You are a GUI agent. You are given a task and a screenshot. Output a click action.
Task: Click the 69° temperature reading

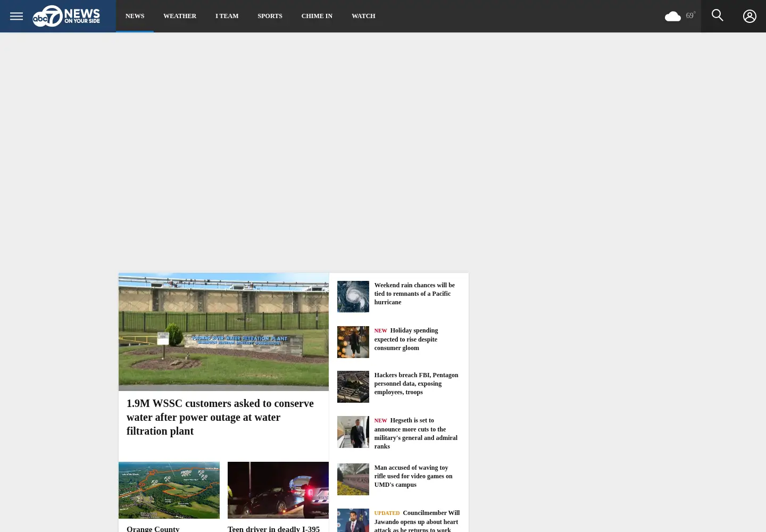pyautogui.click(x=690, y=15)
